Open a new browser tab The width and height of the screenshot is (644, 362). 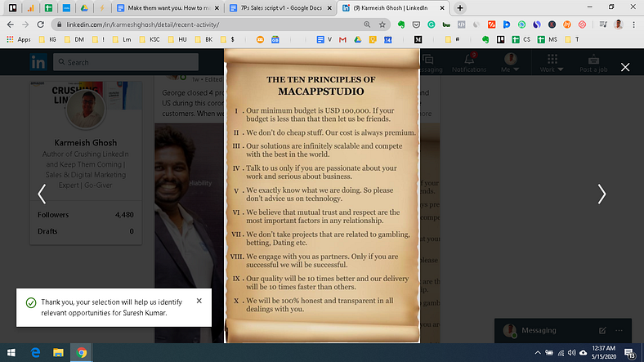(x=460, y=8)
